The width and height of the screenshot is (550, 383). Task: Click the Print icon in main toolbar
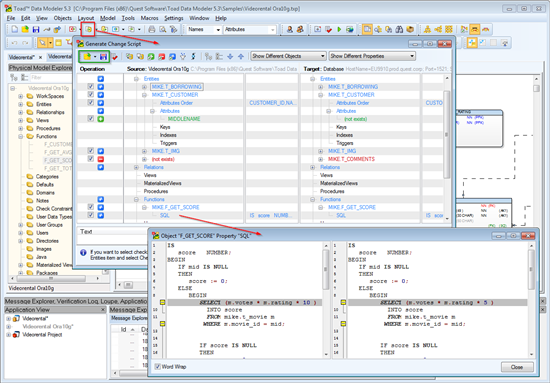tap(152, 29)
